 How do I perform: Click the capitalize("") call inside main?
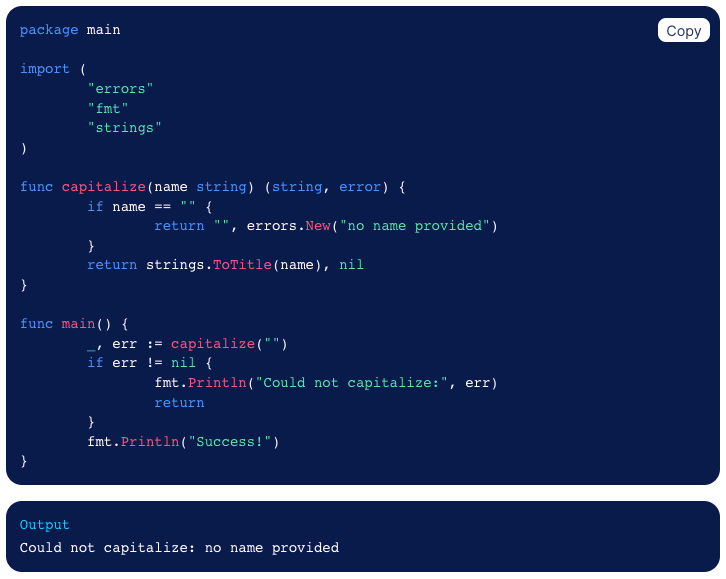[229, 344]
